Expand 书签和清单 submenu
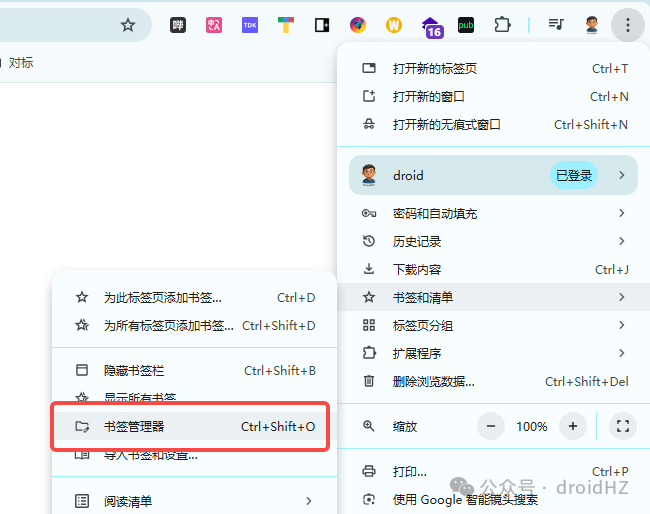 coord(495,297)
